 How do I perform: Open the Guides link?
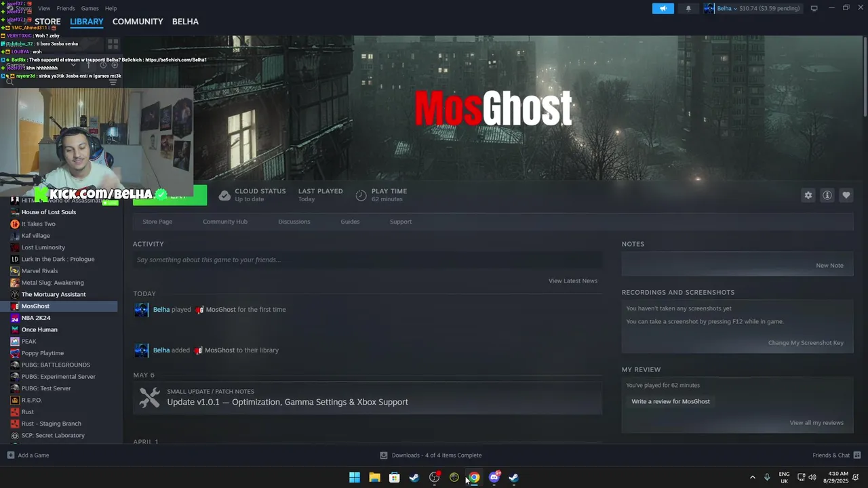pos(350,222)
